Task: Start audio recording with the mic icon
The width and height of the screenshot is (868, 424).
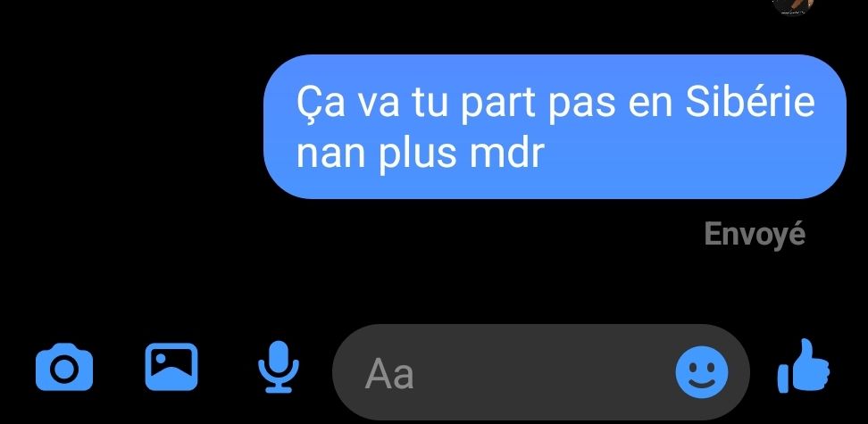Action: pyautogui.click(x=279, y=367)
